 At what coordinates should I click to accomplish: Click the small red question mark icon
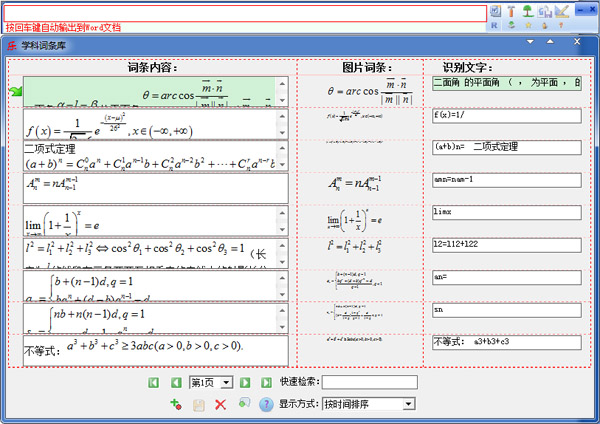[561, 25]
